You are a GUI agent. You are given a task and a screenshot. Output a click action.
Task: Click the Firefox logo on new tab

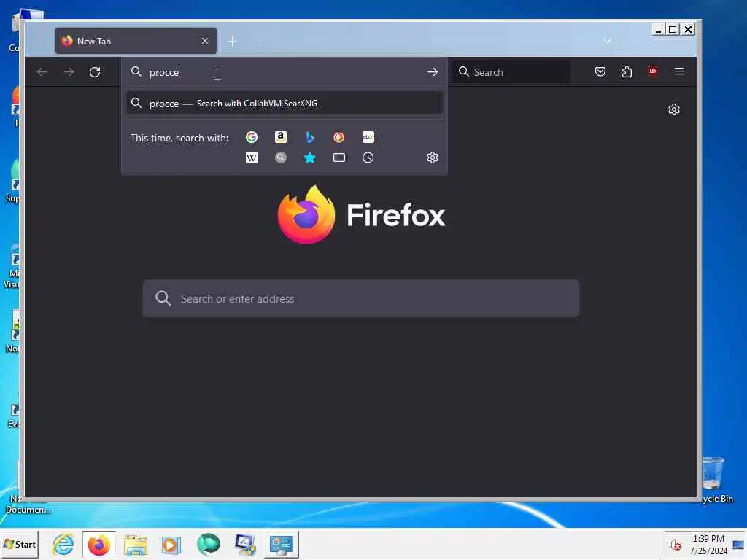361,215
